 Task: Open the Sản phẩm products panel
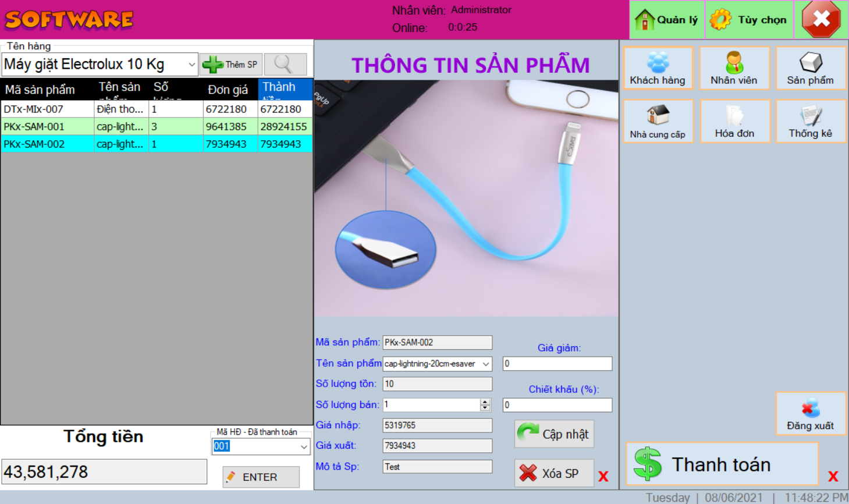point(810,68)
